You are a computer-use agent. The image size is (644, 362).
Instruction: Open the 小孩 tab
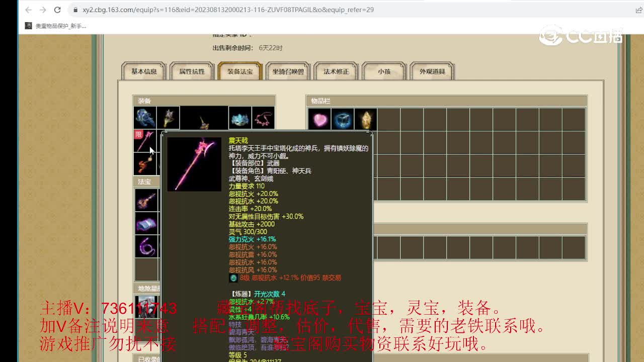pos(384,71)
